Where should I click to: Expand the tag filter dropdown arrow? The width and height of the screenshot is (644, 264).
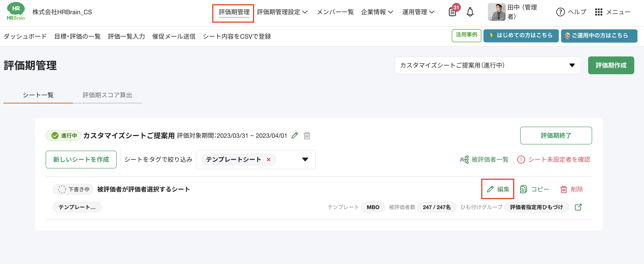(305, 160)
